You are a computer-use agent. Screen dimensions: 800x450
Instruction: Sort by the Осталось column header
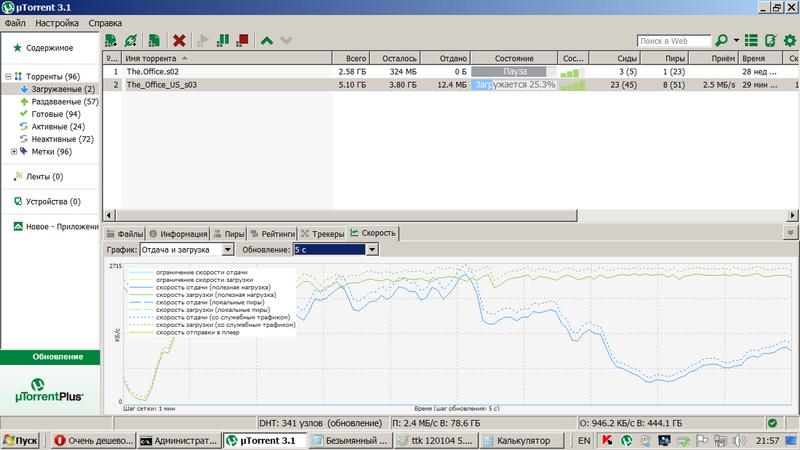pyautogui.click(x=394, y=58)
